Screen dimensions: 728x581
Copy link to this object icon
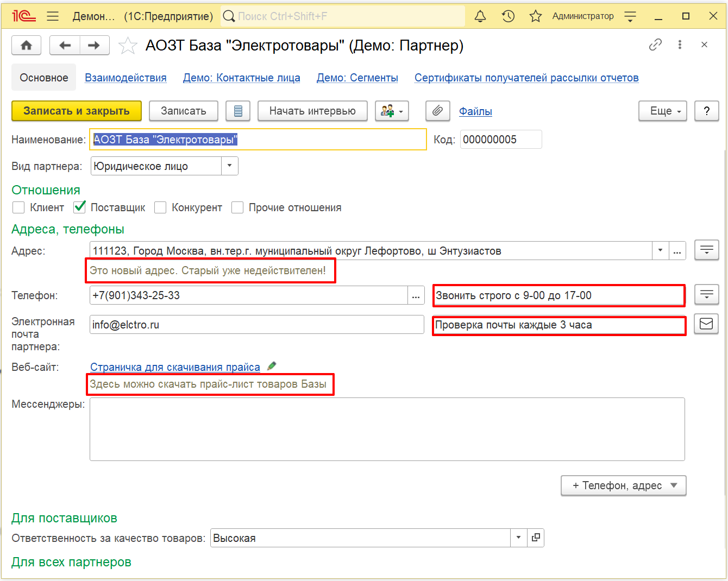pos(656,45)
